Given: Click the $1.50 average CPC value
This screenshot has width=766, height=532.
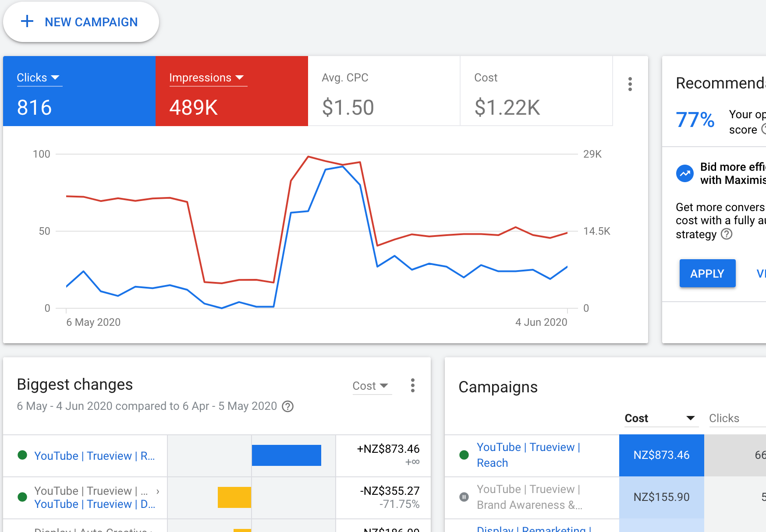Looking at the screenshot, I should [348, 108].
